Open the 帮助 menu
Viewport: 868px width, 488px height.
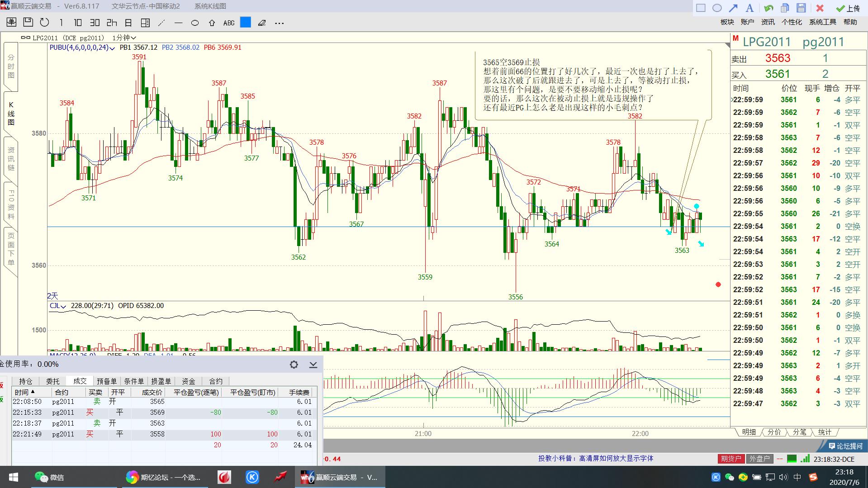pos(850,22)
